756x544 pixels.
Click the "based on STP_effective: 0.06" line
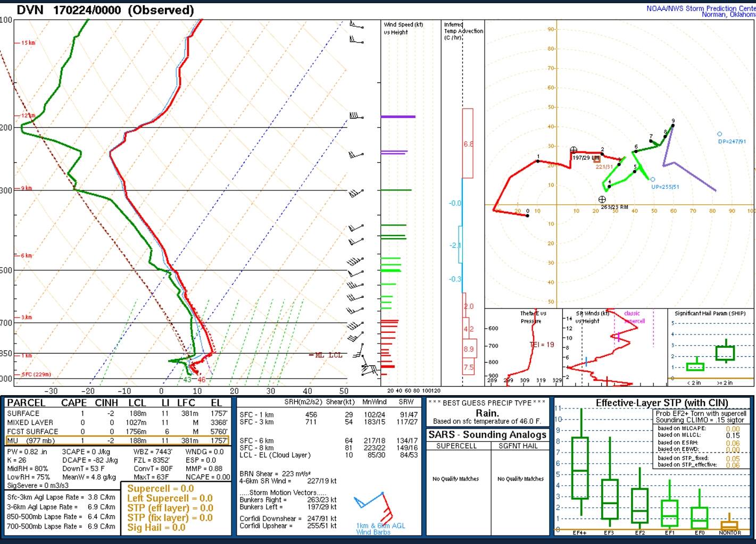pos(699,465)
